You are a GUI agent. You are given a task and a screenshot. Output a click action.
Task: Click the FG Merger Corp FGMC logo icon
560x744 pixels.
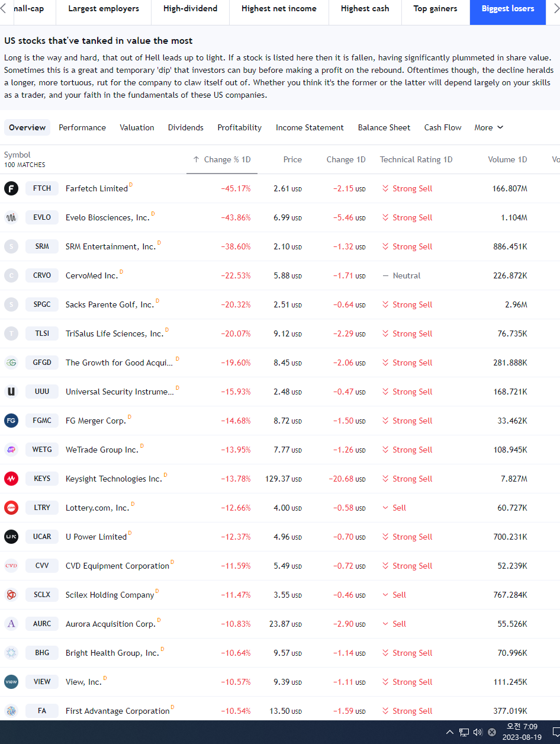point(11,421)
